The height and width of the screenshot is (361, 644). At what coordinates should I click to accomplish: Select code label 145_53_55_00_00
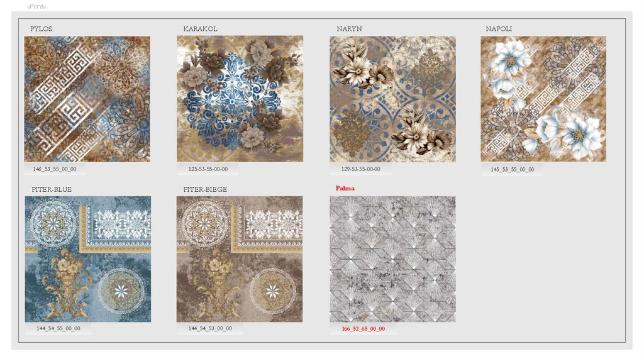tap(512, 169)
